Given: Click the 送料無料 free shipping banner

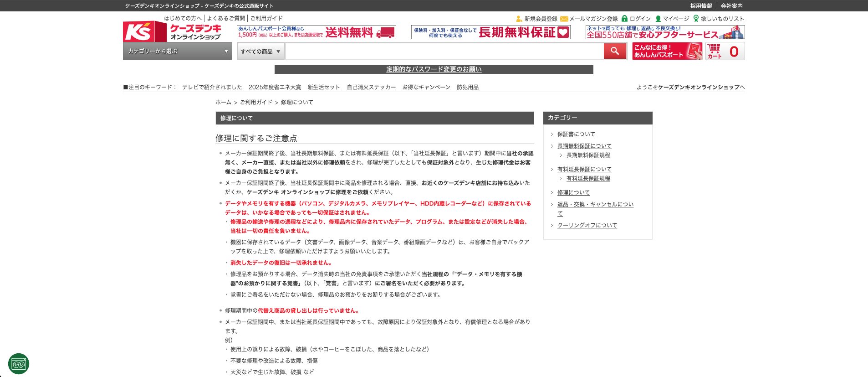Looking at the screenshot, I should click(x=316, y=32).
